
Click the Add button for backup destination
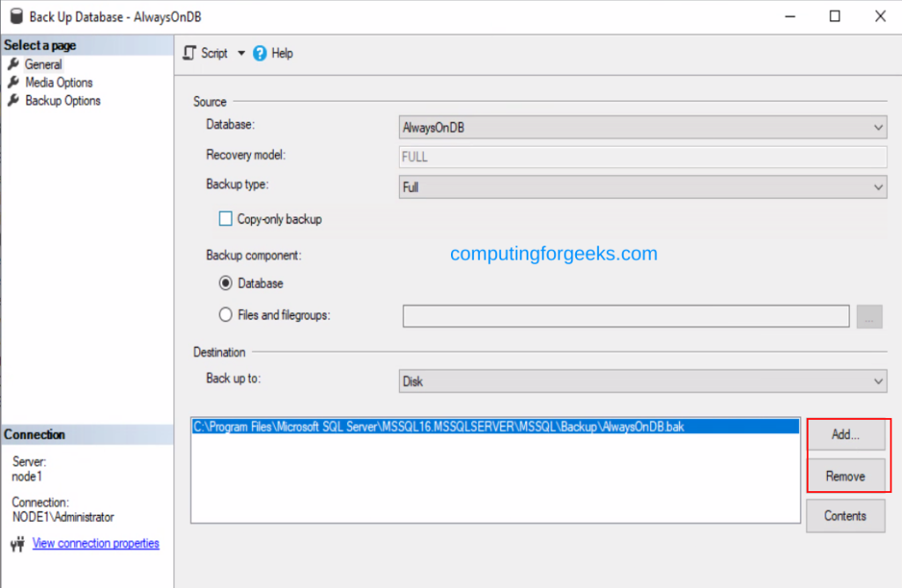(847, 434)
